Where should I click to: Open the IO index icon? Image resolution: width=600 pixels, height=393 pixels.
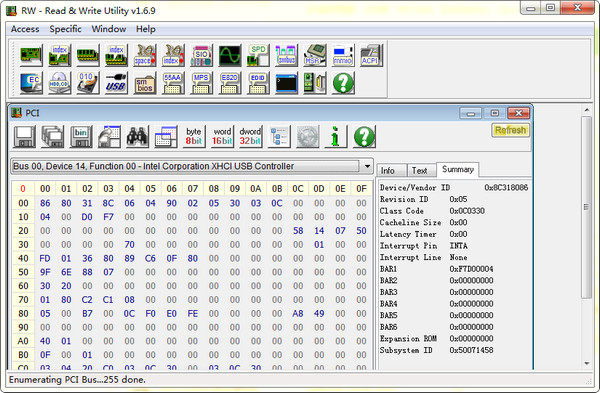coord(173,55)
